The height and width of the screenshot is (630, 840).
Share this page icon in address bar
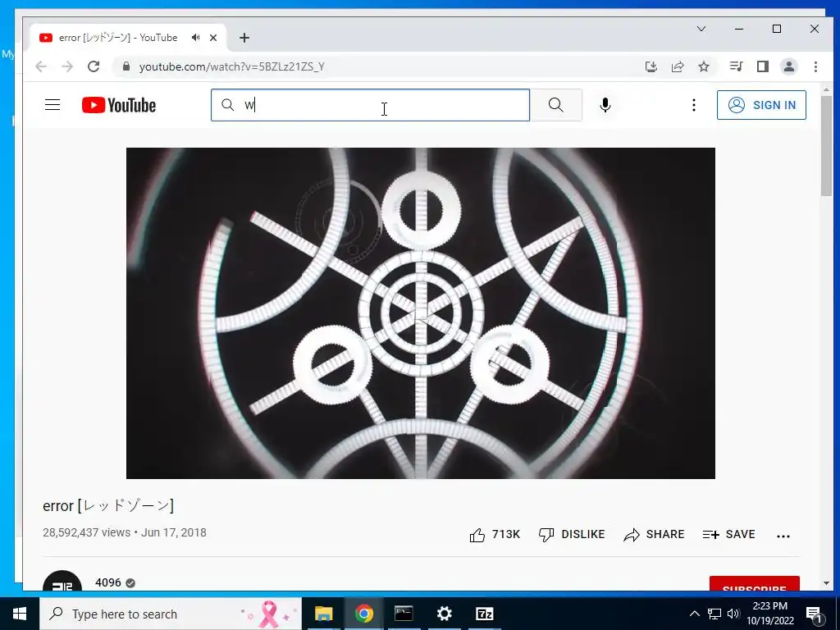coord(678,66)
